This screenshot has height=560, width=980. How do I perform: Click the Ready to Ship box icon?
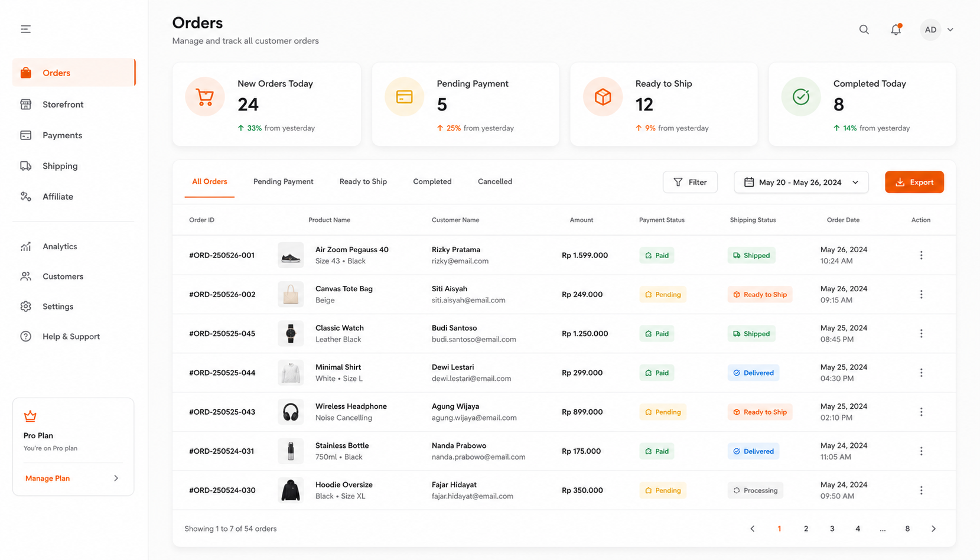click(x=603, y=97)
